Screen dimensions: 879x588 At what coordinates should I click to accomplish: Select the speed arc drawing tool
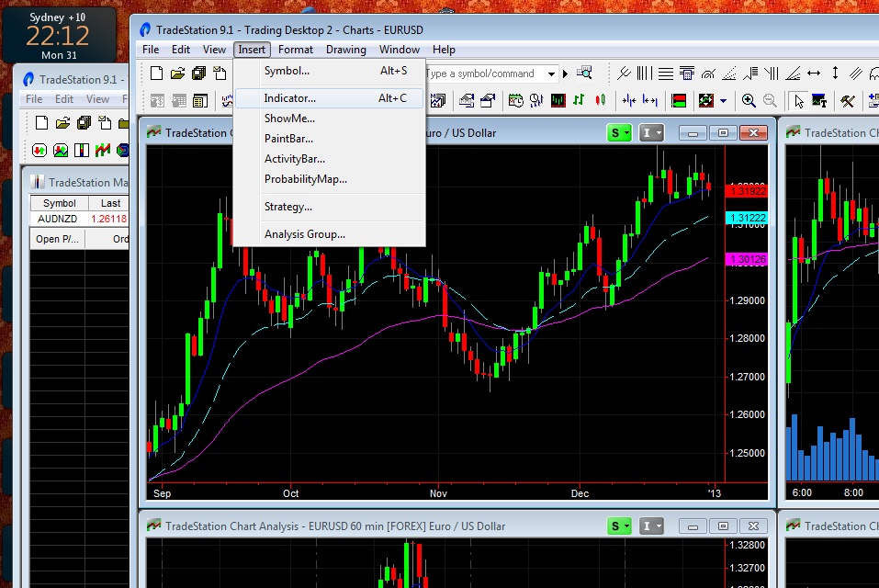(x=708, y=73)
